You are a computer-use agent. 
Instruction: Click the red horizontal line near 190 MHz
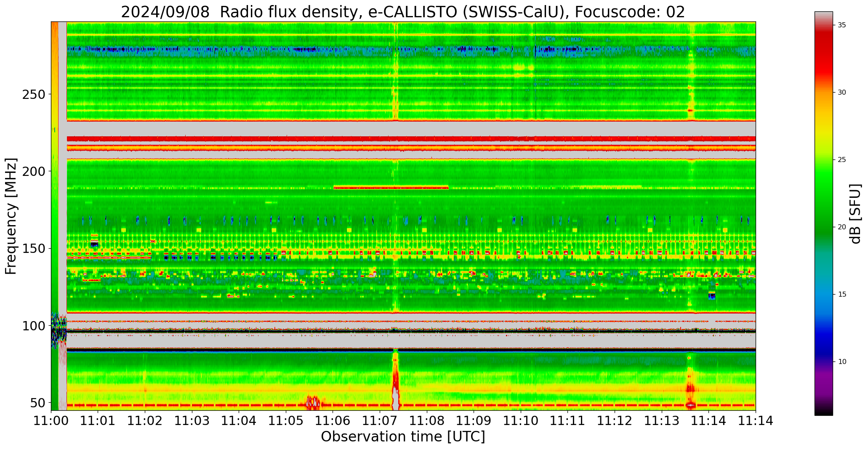391,188
